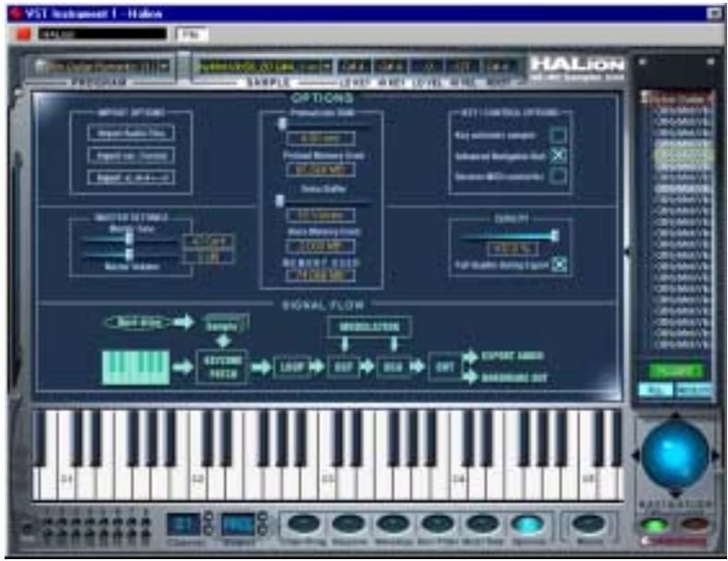The height and width of the screenshot is (561, 728).
Task: Click the Hi Key value field
Action: point(391,67)
